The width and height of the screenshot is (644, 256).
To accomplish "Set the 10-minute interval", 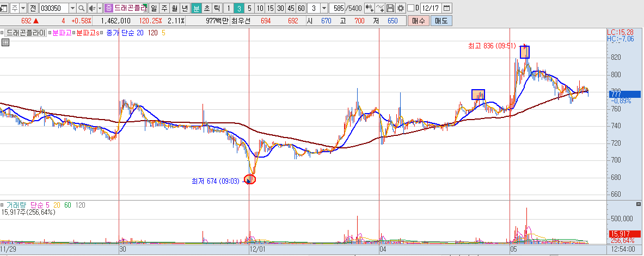I will pos(260,8).
